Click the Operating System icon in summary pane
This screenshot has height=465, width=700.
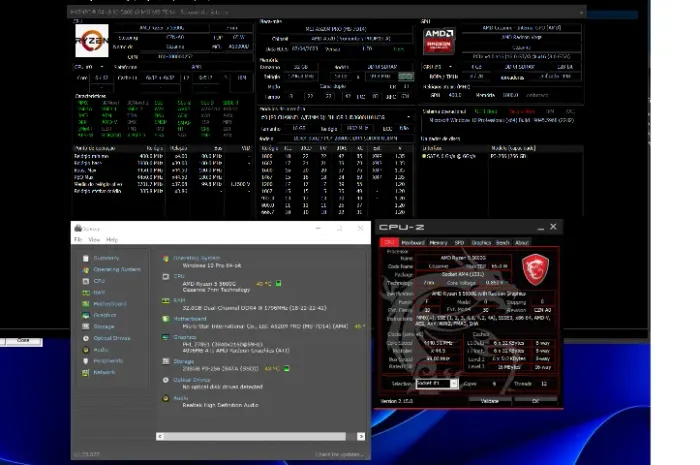[x=166, y=258]
